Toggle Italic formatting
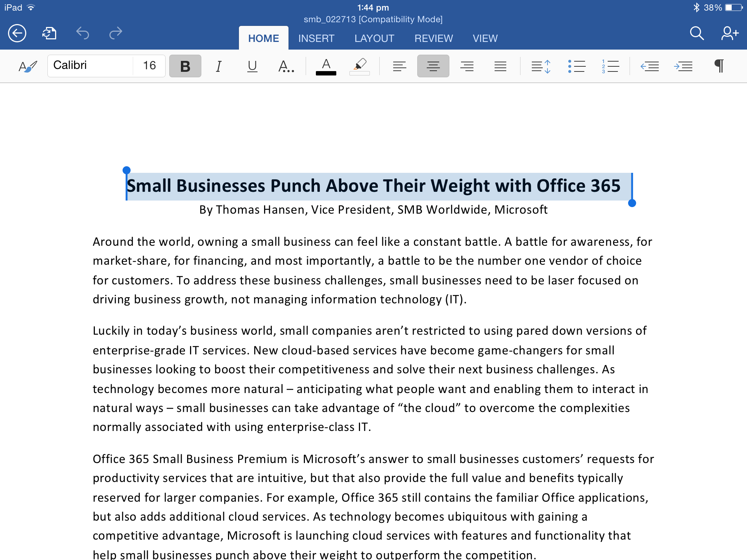Viewport: 747px width, 560px height. [x=218, y=66]
